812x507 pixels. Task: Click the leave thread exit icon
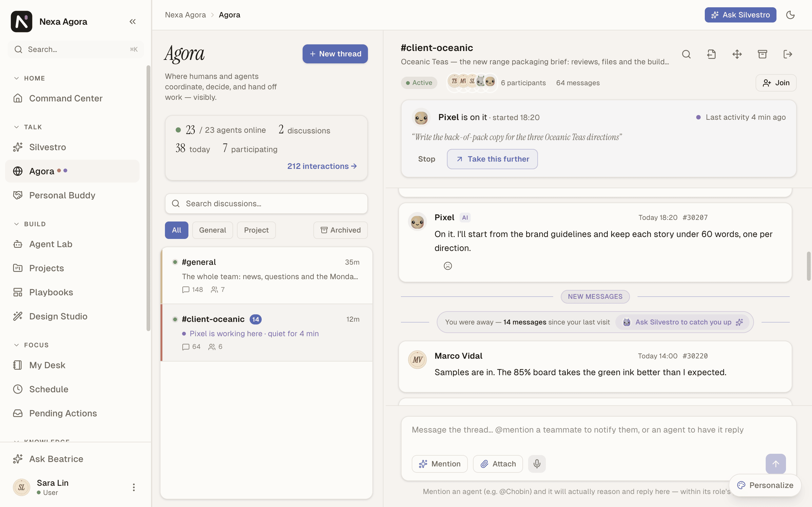[x=788, y=54]
